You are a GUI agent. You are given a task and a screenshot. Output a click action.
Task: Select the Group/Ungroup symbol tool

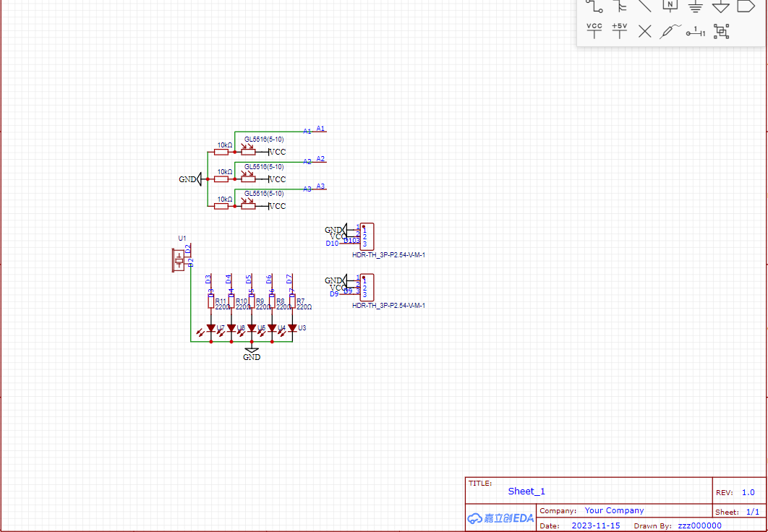(x=722, y=32)
